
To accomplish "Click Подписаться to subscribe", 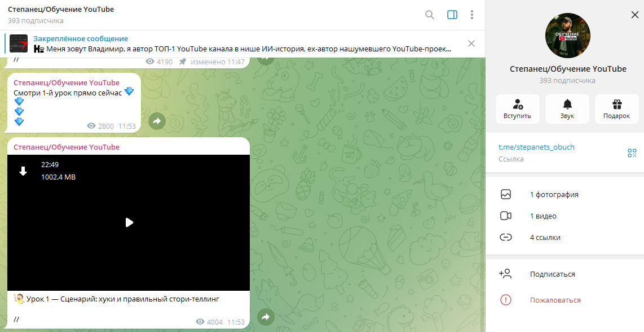I will tap(552, 274).
